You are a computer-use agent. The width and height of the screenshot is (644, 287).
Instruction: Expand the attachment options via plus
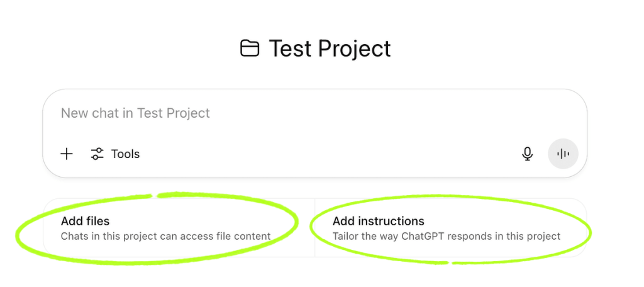coord(67,154)
